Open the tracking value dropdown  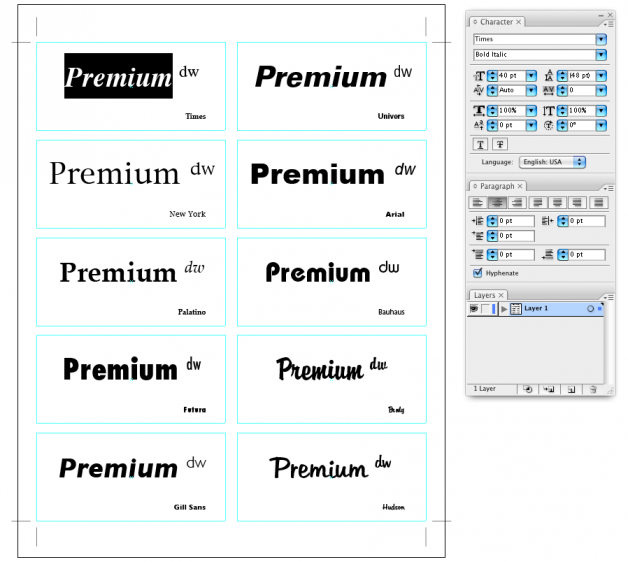pyautogui.click(x=601, y=91)
